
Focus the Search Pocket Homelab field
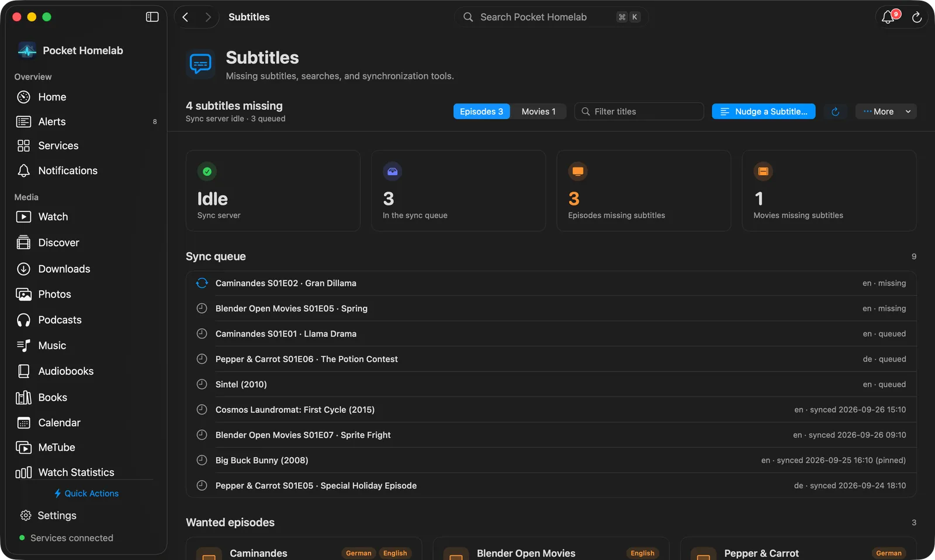(x=551, y=17)
